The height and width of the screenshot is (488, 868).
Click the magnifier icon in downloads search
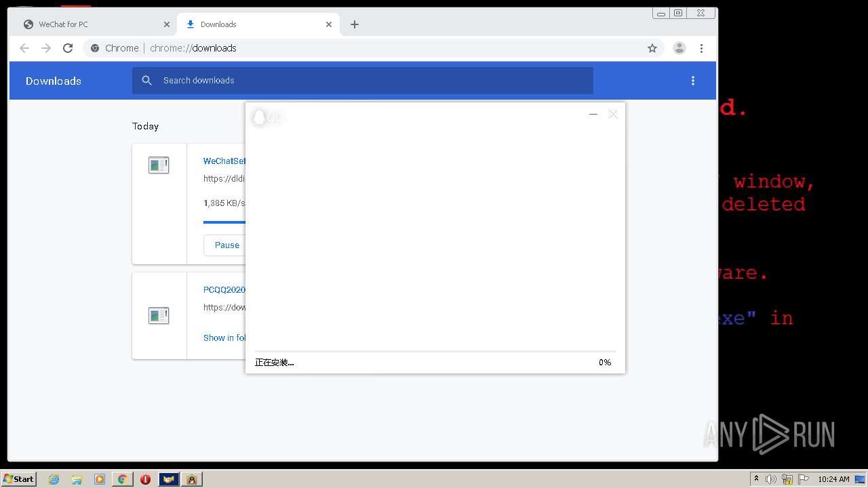point(147,81)
